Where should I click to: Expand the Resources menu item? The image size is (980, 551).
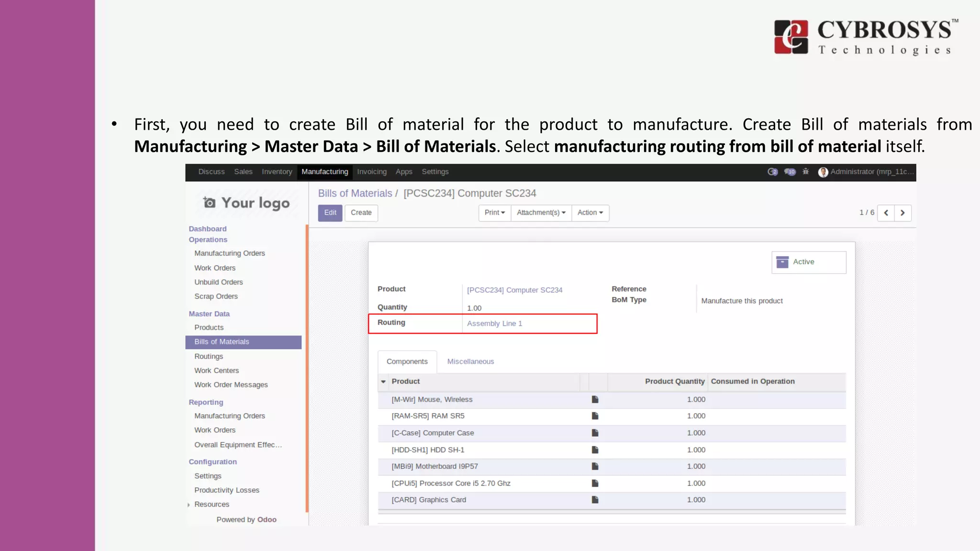212,504
